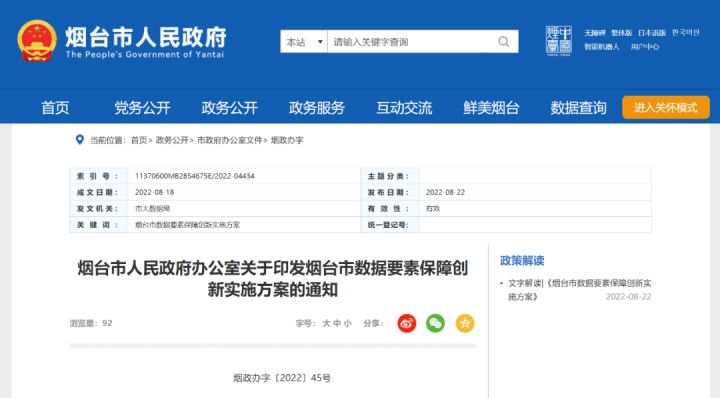This screenshot has width=720, height=398.
Task: Click the 成文日期 value 2022-08-18
Action: point(154,192)
